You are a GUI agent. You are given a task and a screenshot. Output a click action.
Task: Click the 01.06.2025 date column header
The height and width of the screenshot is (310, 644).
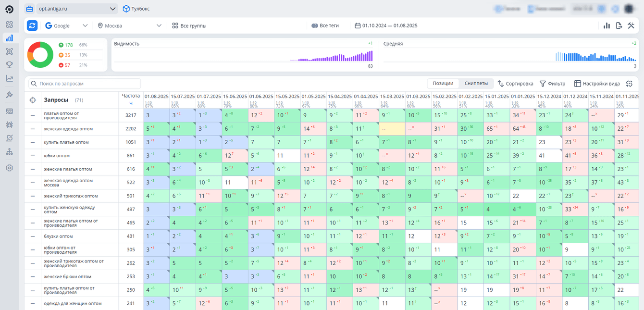point(261,96)
